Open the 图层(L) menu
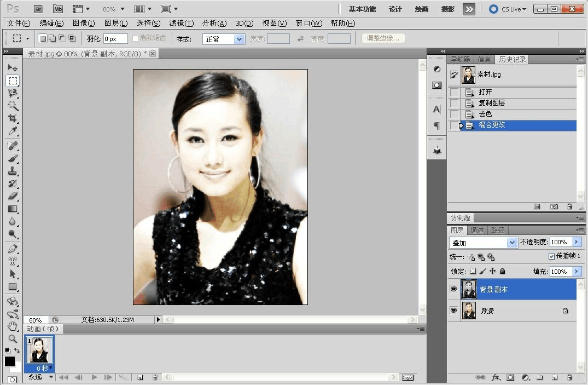 point(116,24)
